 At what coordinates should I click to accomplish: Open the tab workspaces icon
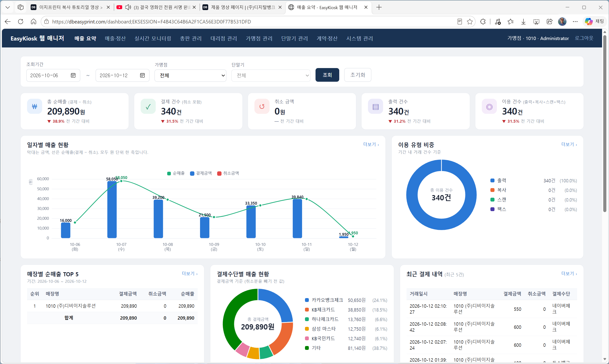click(21, 7)
